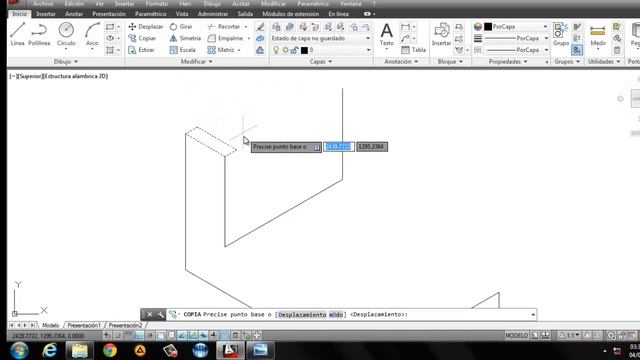Click the mOdo option in command line
Viewport: 640px width, 360px height.
[336, 315]
